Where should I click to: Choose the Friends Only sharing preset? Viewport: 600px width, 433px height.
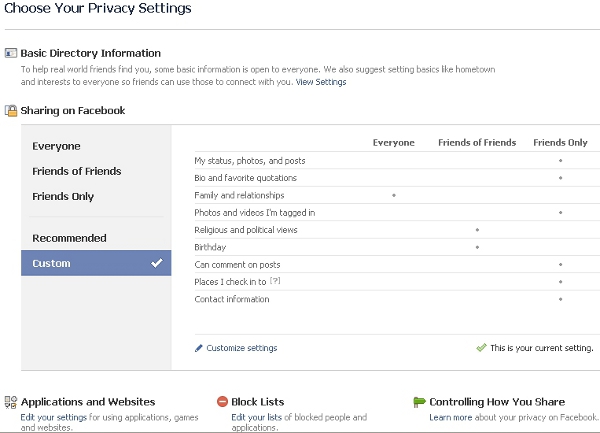[x=63, y=196]
